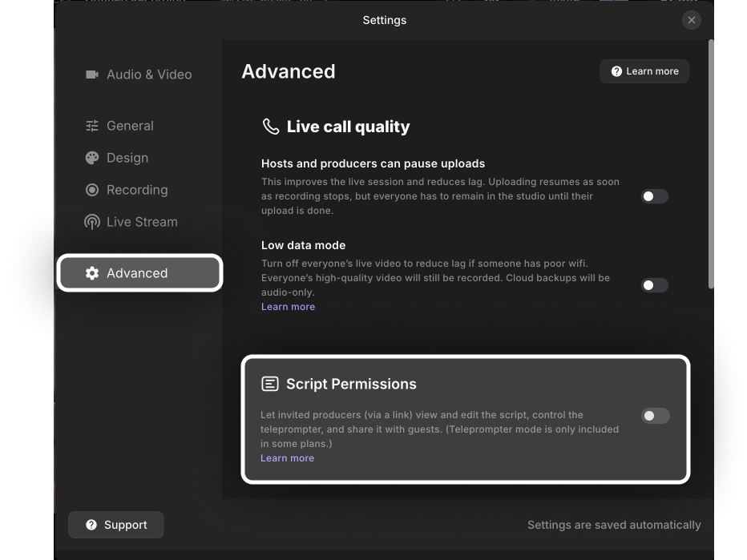
Task: Switch to the Recording settings tab
Action: coord(136,190)
